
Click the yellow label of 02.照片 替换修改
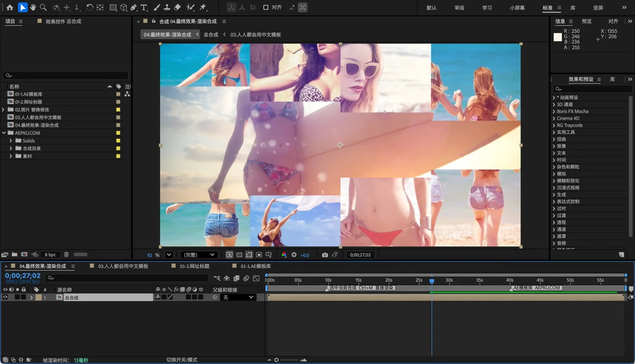pyautogui.click(x=118, y=110)
